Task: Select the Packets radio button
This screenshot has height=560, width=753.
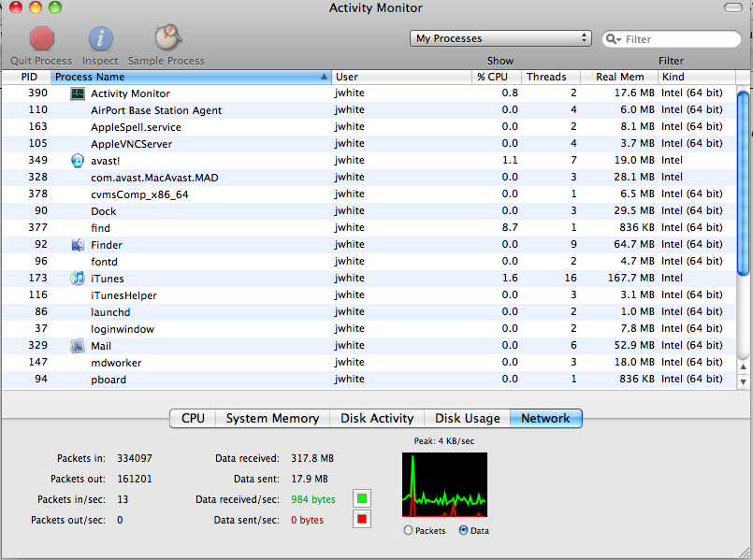Action: [408, 530]
